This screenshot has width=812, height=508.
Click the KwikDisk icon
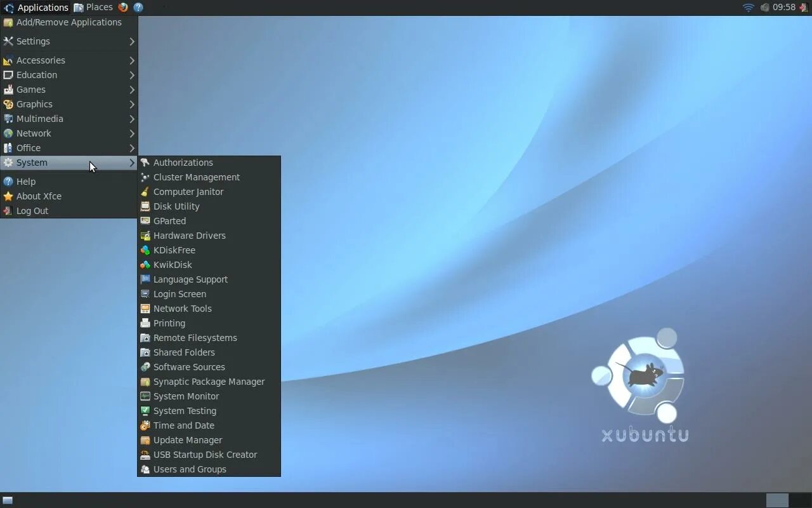[145, 265]
